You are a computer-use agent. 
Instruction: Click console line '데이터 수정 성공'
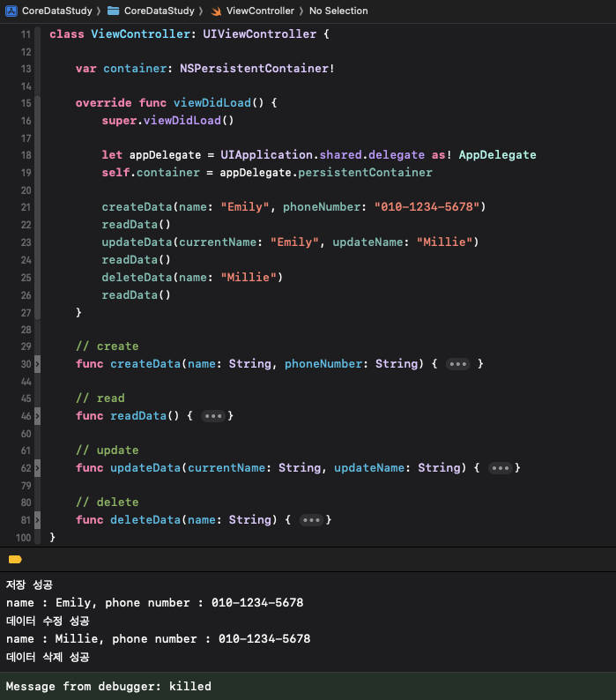[48, 621]
